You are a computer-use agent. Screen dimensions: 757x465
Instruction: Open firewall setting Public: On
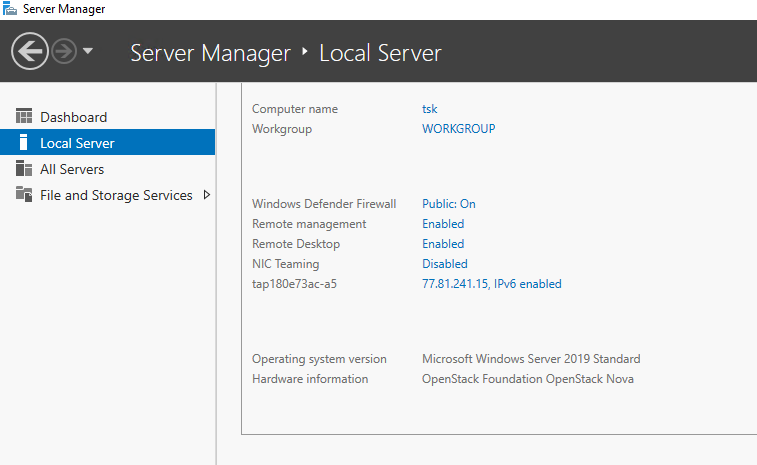tap(449, 204)
